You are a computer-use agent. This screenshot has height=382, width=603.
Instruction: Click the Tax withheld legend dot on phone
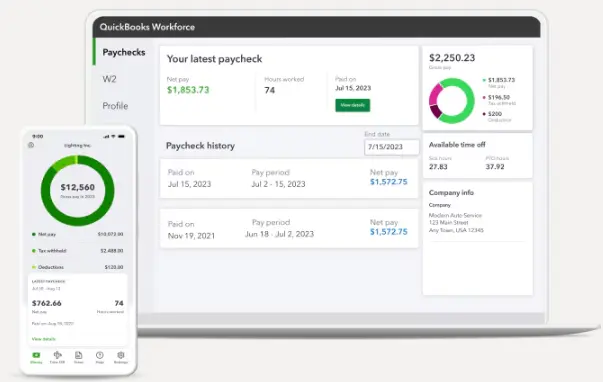(34, 251)
